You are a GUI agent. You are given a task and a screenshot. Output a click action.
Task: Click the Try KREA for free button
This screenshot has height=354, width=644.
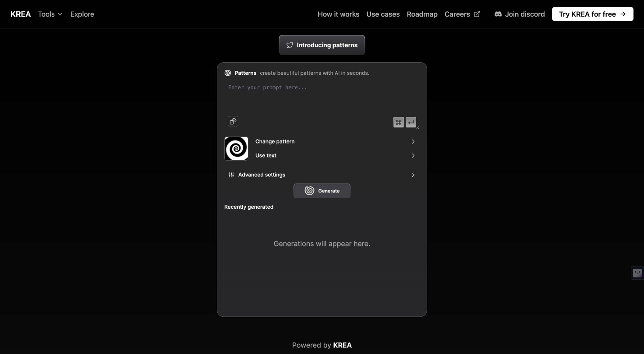[x=592, y=14]
